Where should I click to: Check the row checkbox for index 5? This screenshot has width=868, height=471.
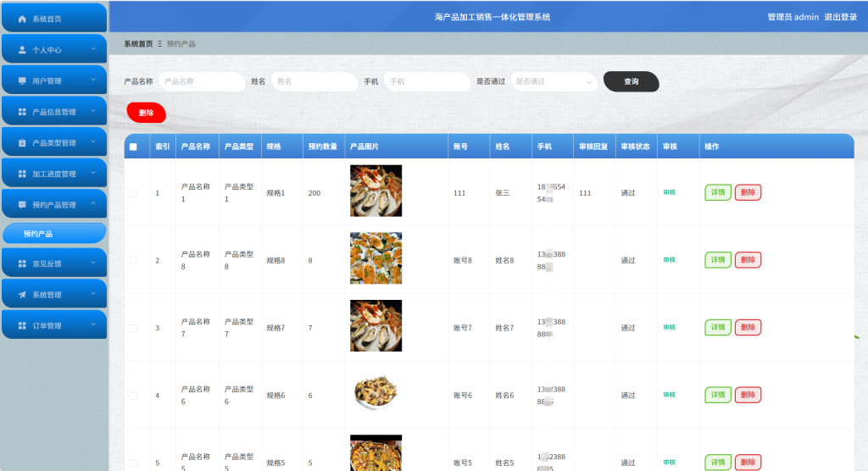coord(133,463)
